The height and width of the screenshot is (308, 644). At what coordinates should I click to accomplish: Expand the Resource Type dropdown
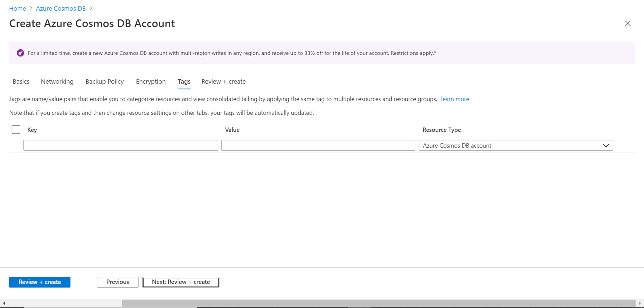516,145
